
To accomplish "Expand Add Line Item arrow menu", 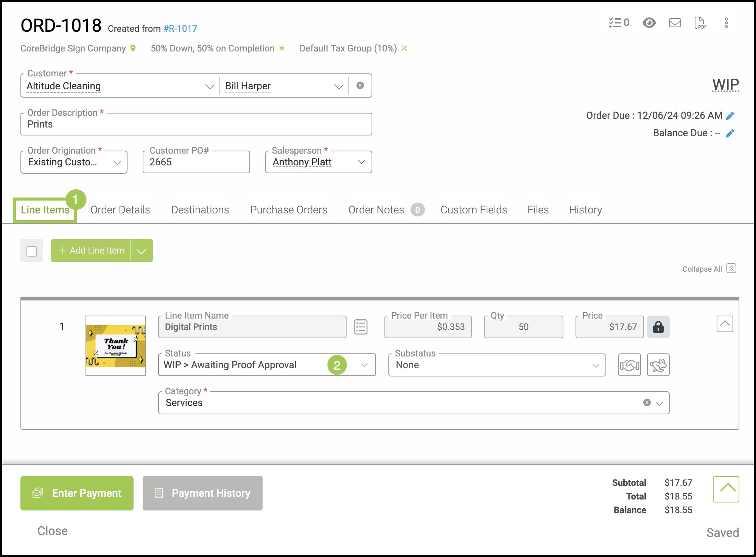I will pos(142,251).
